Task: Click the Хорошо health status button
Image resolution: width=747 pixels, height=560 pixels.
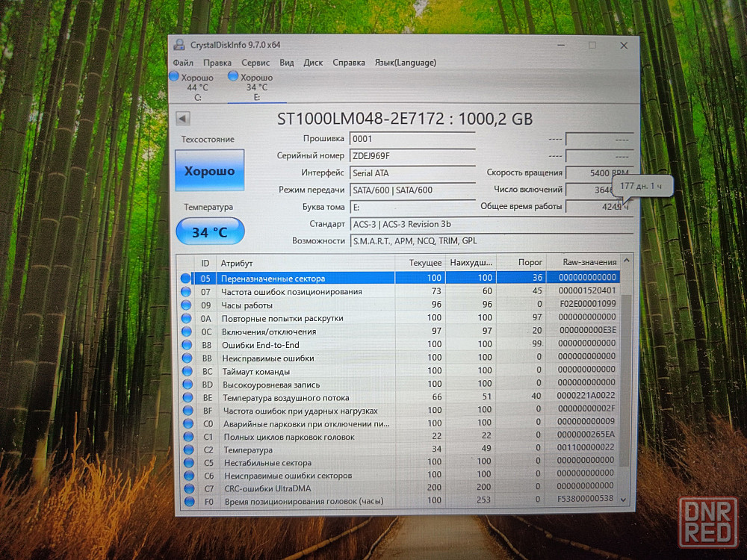Action: tap(210, 170)
